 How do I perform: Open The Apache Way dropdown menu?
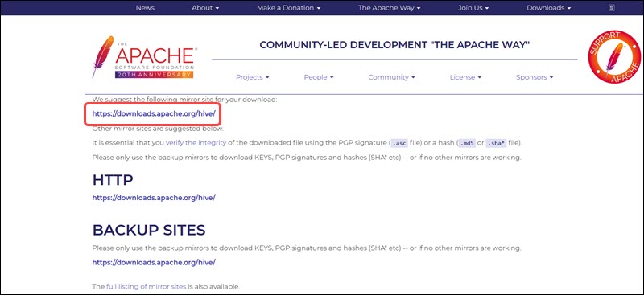389,8
